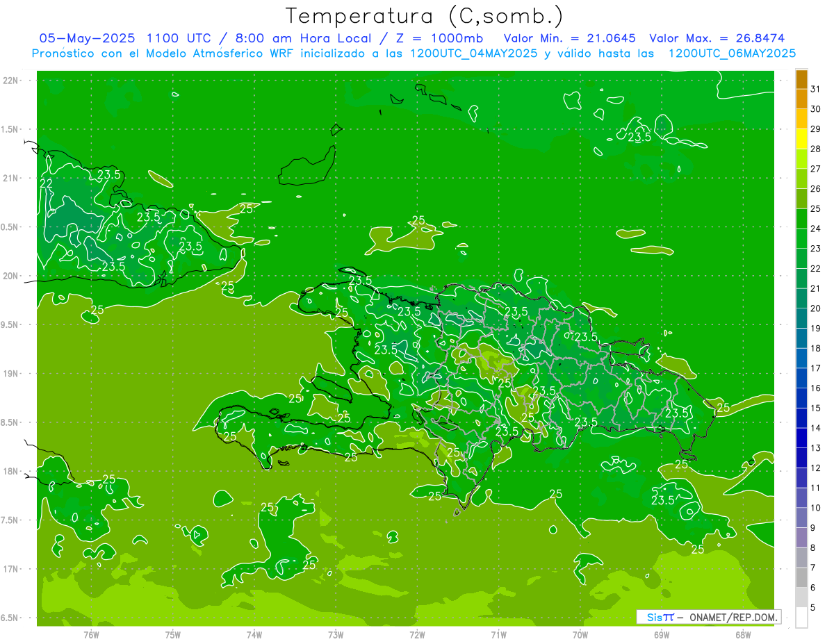Image resolution: width=834 pixels, height=644 pixels.
Task: Select valid-until time "1200UTC_06MAY2025"
Action: coord(732,53)
